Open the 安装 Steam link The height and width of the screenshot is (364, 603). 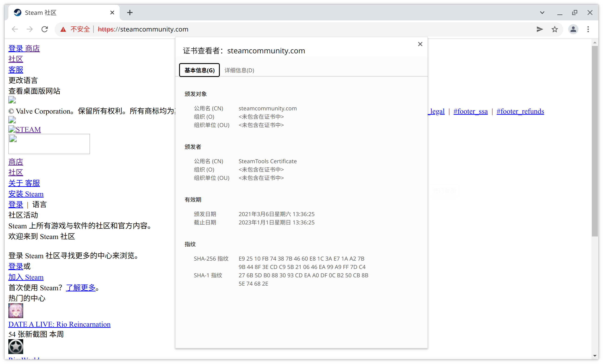pos(26,194)
